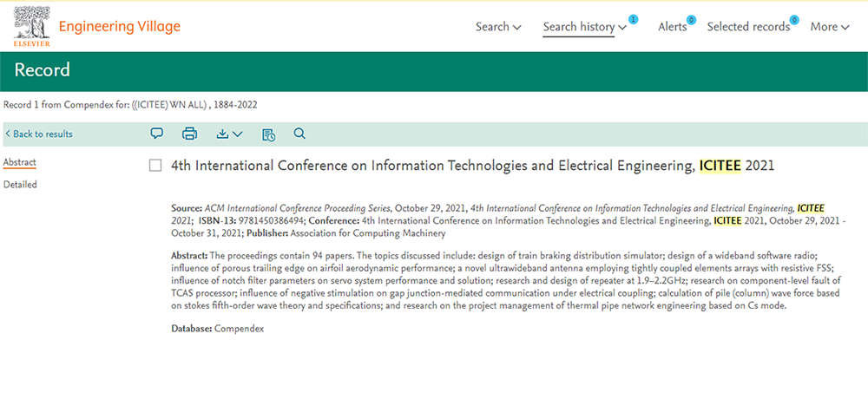Open the Alerts page
Viewport: 868px width, 399px height.
(671, 27)
